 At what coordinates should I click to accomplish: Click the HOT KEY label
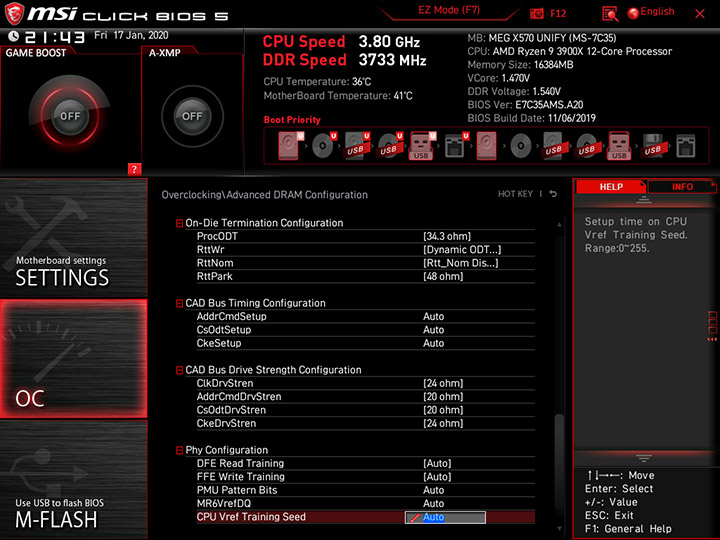515,194
